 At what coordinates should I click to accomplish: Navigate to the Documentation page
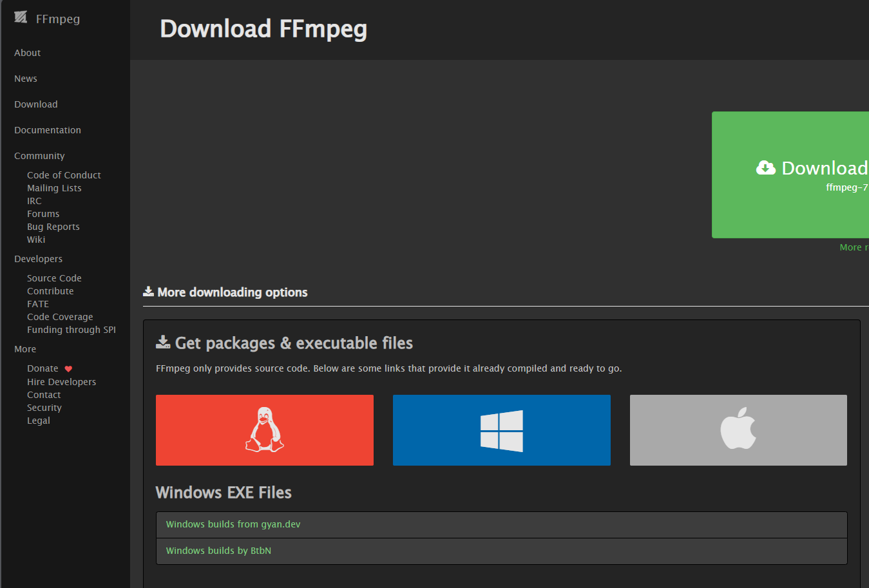coord(47,129)
